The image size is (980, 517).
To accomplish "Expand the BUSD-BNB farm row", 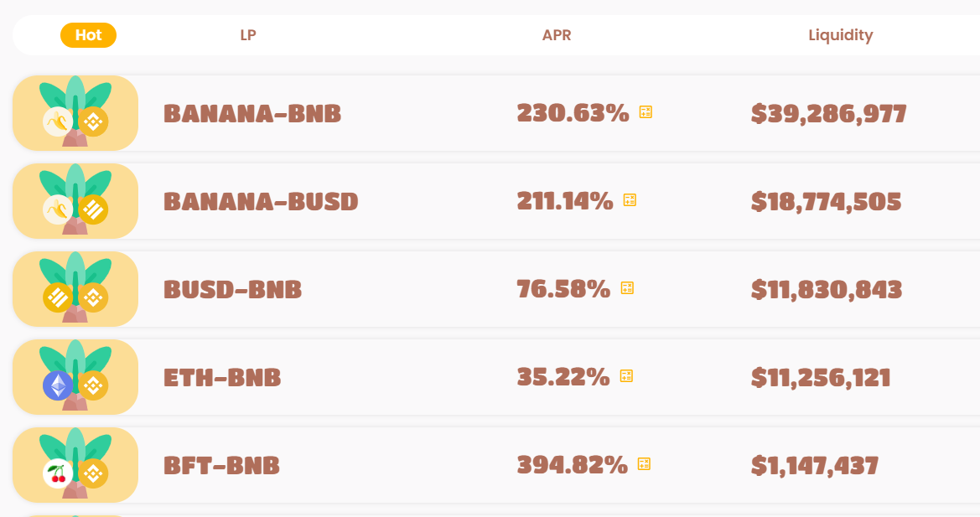I will pos(496,289).
